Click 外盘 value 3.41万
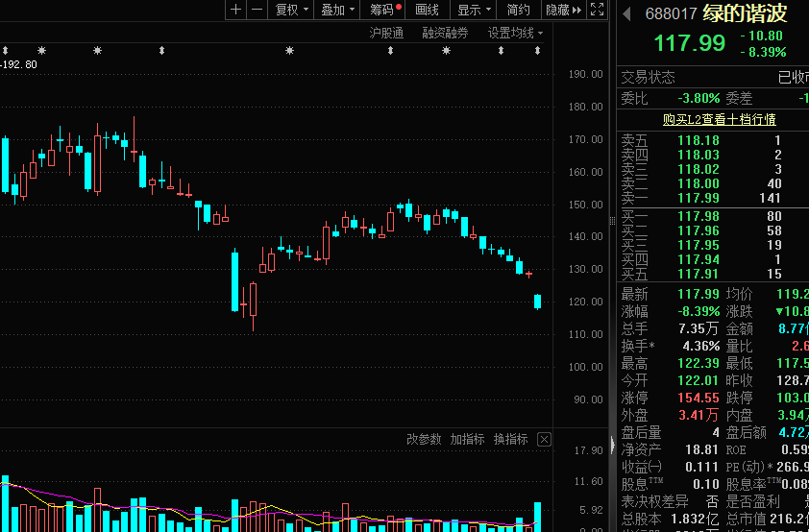Viewport: 809px width, 532px height. pyautogui.click(x=699, y=415)
